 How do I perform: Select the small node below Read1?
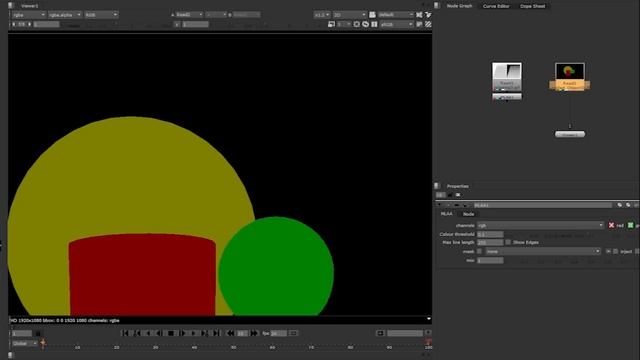pos(507,97)
